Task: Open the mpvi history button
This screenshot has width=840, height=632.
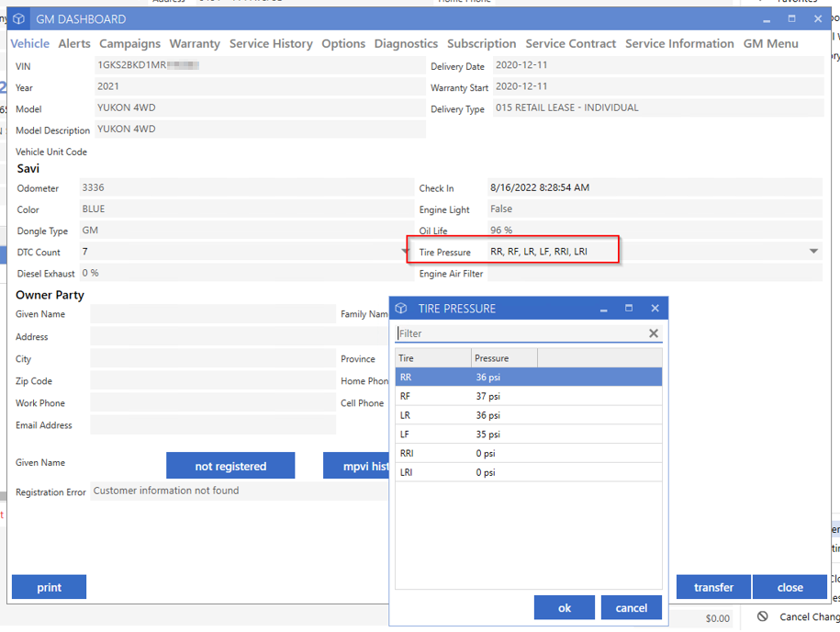Action: tap(356, 466)
